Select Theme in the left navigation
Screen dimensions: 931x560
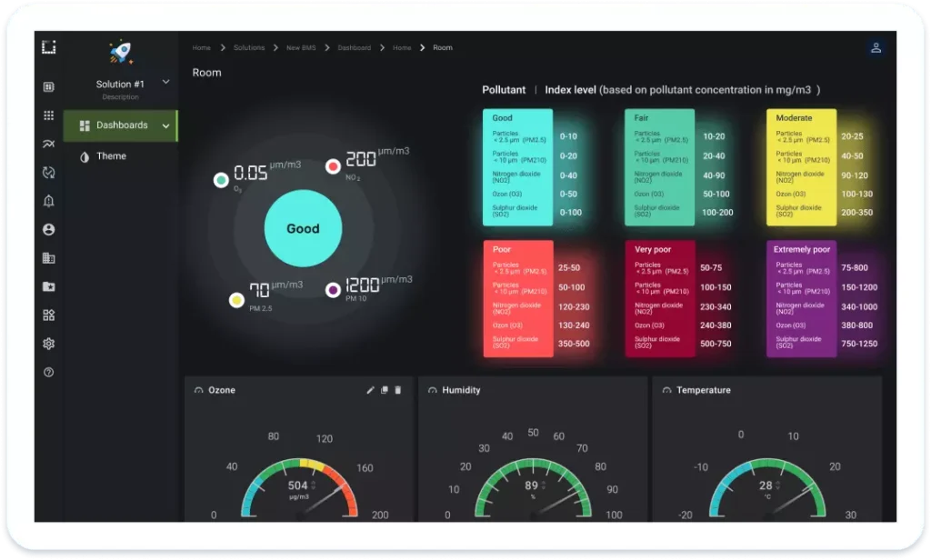pyautogui.click(x=114, y=155)
